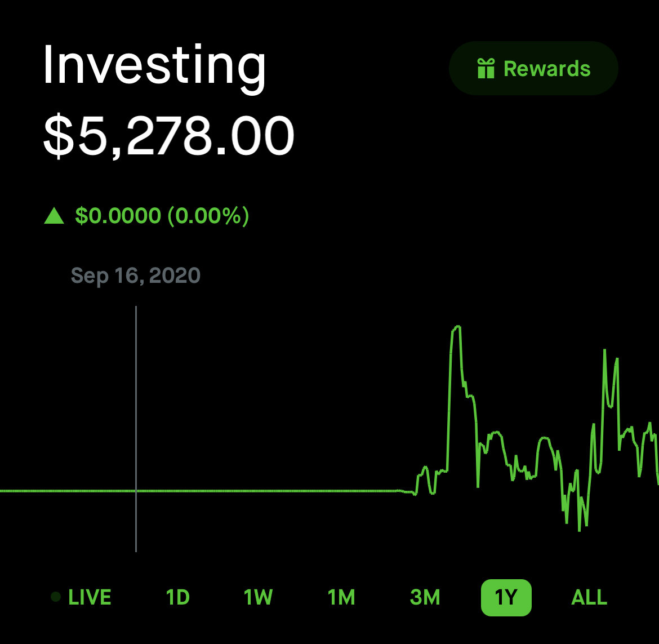The width and height of the screenshot is (659, 644).
Task: Click the Sep 16, 2020 date label
Action: point(136,276)
